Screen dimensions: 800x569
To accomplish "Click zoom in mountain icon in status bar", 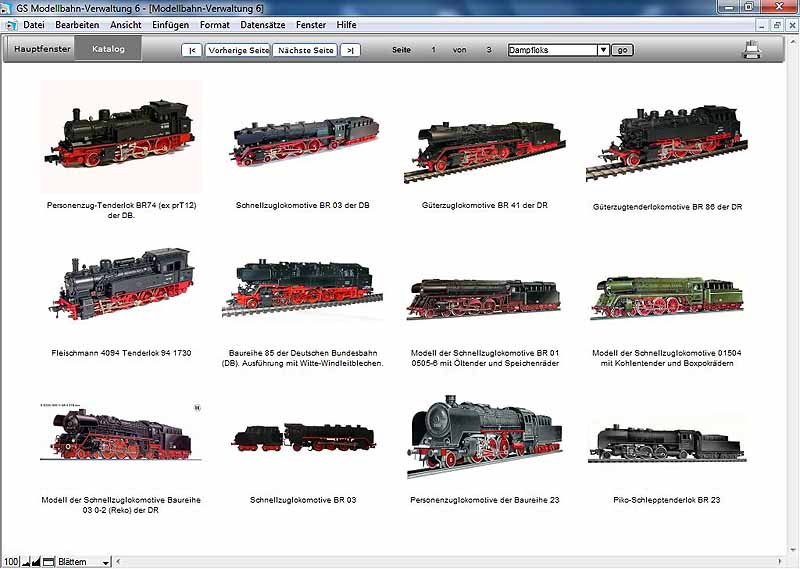I will (36, 562).
